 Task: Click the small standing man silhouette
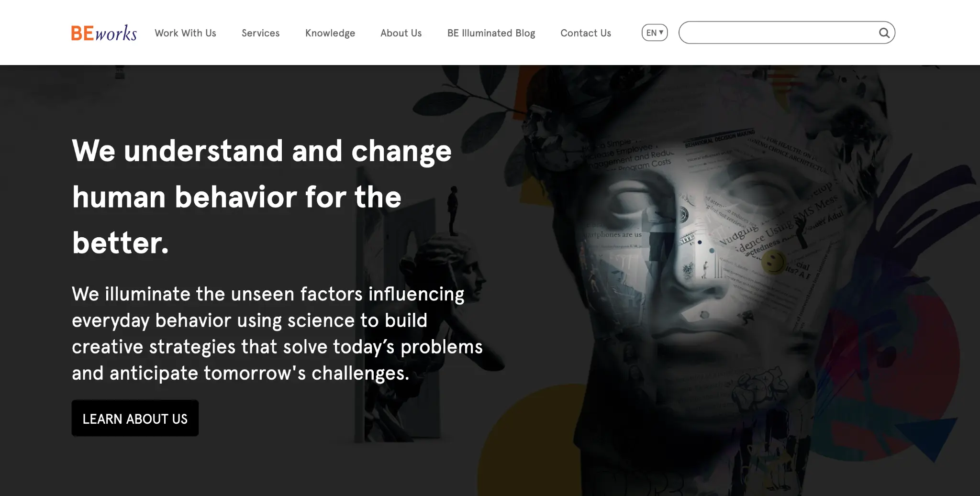[452, 210]
